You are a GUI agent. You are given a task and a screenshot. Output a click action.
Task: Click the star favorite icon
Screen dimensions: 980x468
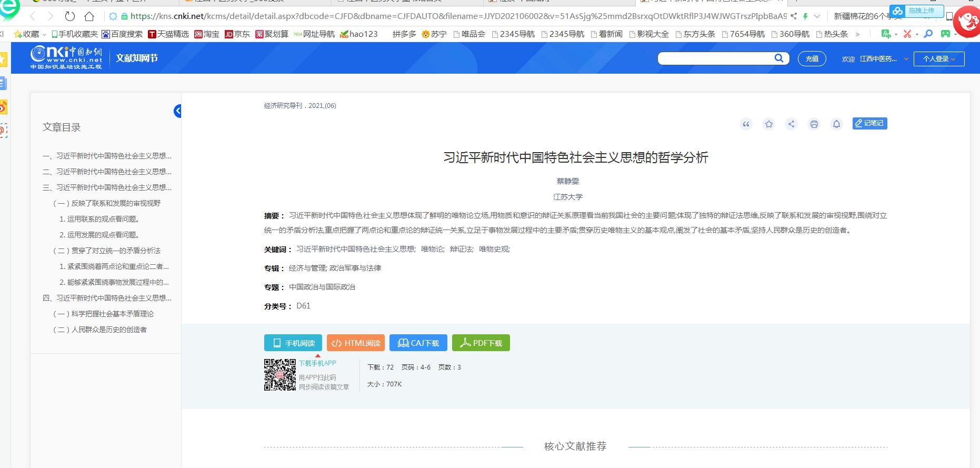(769, 124)
